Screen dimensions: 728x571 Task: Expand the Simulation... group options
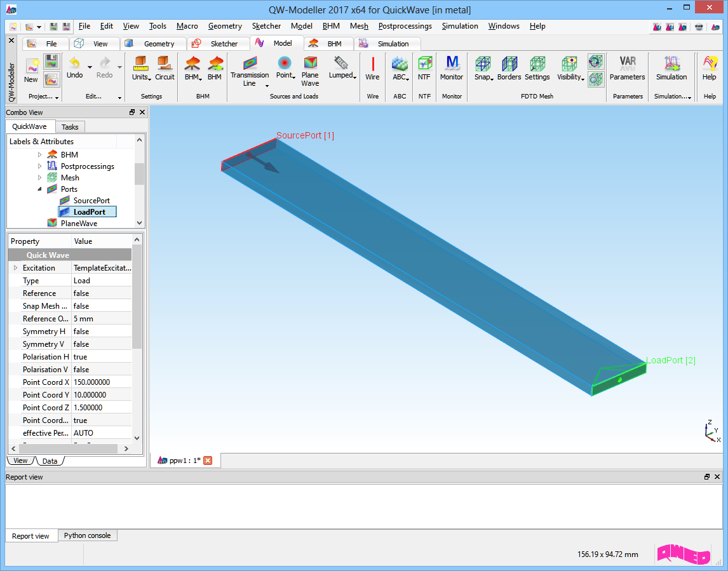[689, 97]
